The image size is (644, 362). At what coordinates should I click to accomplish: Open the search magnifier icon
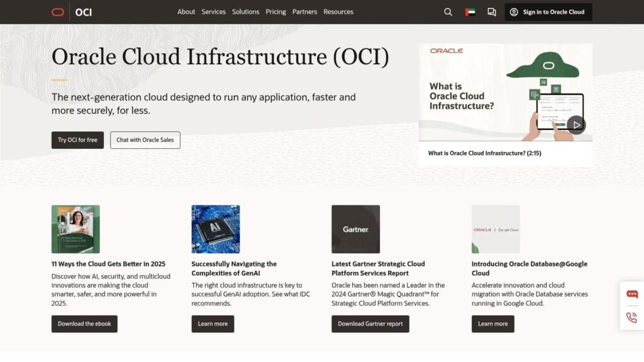[448, 12]
